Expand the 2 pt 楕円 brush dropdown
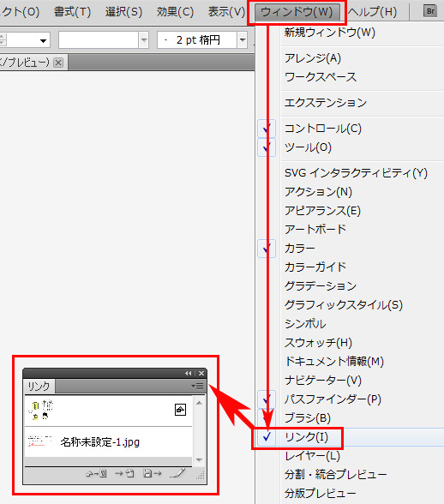444x504 pixels. [243, 40]
